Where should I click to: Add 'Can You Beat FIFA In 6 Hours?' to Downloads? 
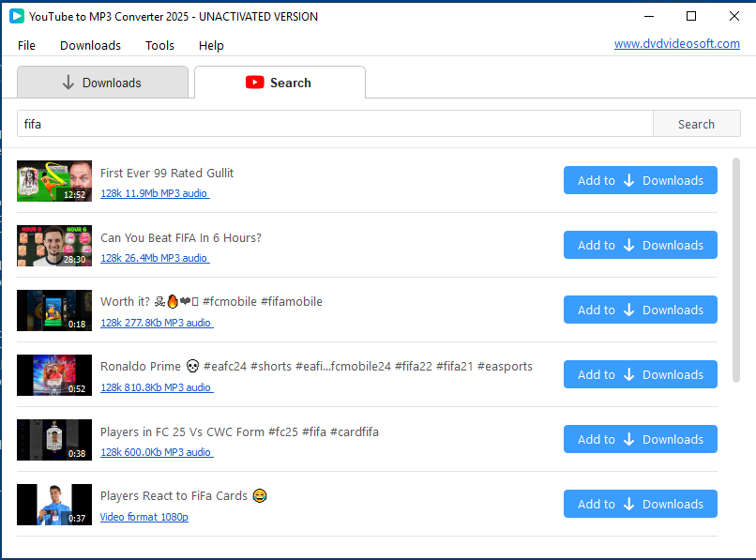point(641,245)
